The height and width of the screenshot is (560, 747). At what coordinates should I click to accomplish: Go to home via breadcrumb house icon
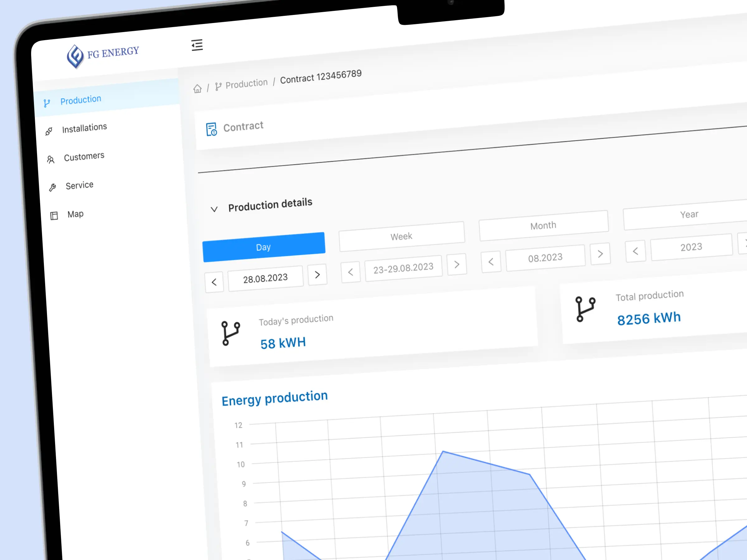pyautogui.click(x=197, y=89)
